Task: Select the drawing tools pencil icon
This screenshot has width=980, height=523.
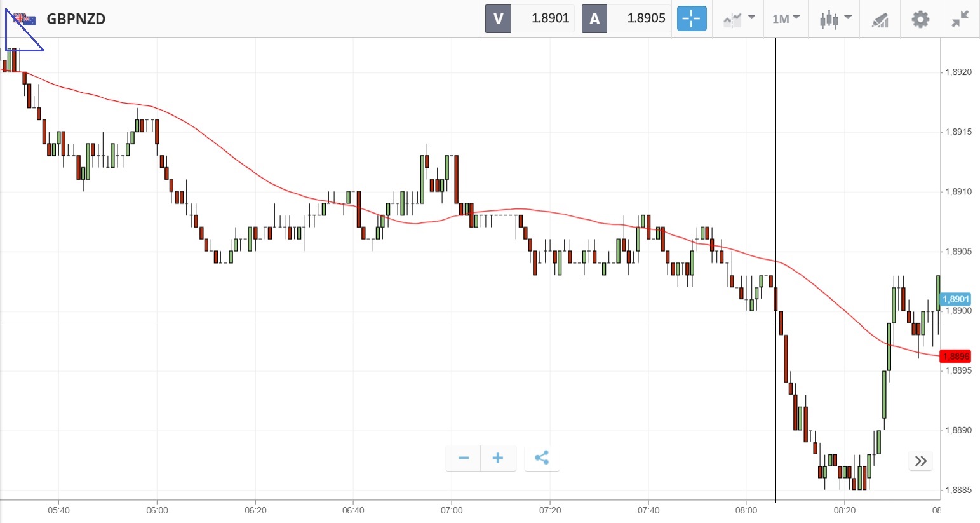Action: [880, 20]
